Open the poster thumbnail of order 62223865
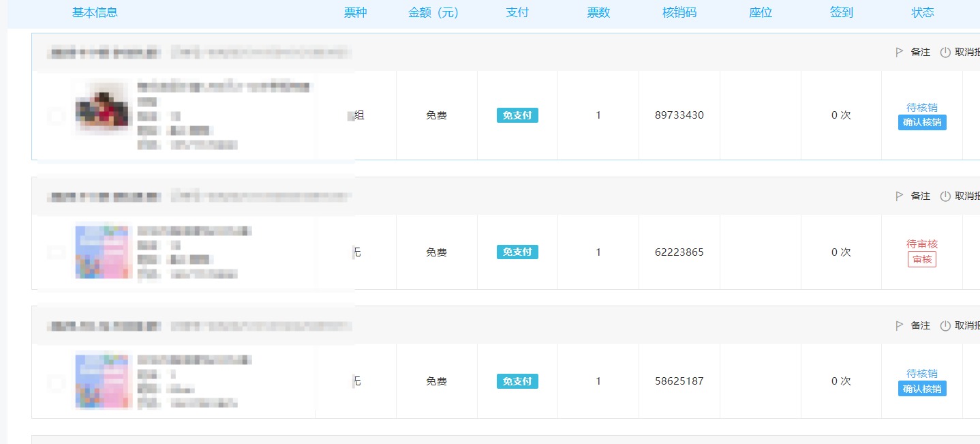Viewport: 980px width, 444px height. click(102, 251)
